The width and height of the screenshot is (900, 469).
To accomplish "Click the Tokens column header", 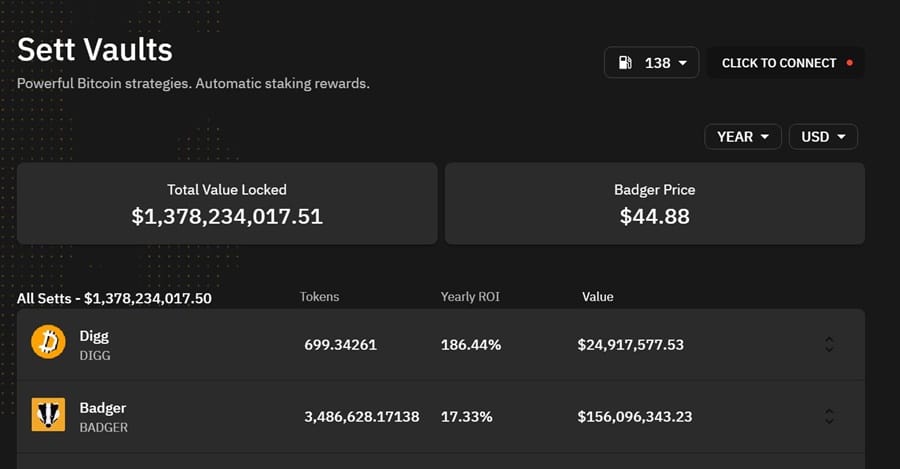I will click(319, 297).
